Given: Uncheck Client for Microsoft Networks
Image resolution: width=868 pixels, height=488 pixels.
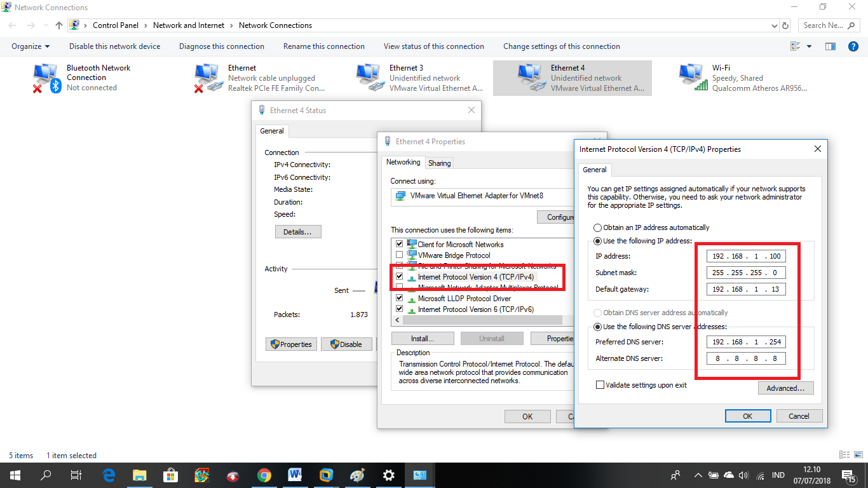Looking at the screenshot, I should tap(399, 244).
